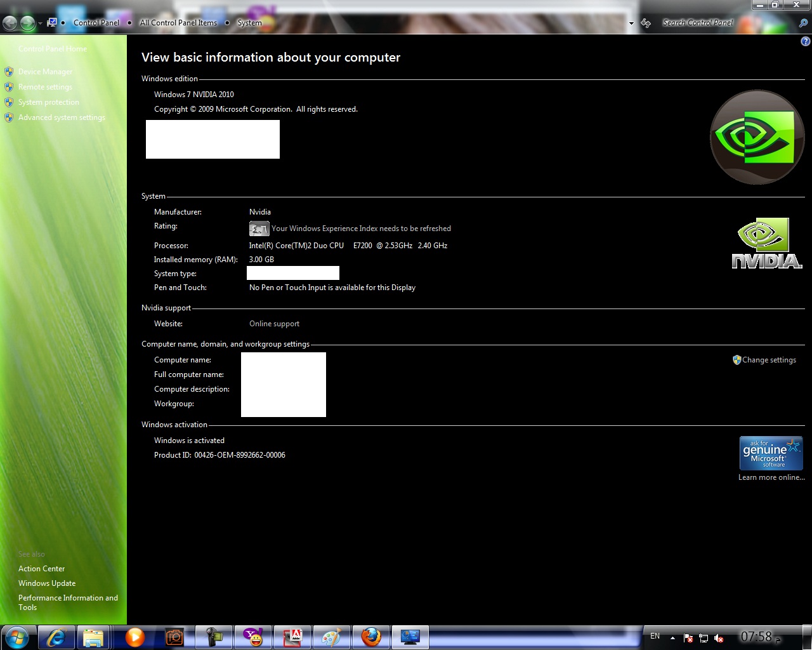Open the Action Center flag tray icon

(688, 638)
